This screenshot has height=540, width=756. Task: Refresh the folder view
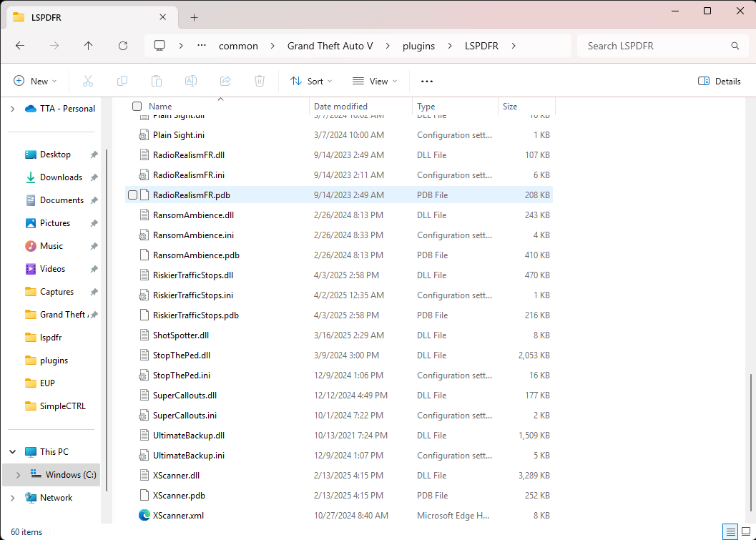(123, 46)
